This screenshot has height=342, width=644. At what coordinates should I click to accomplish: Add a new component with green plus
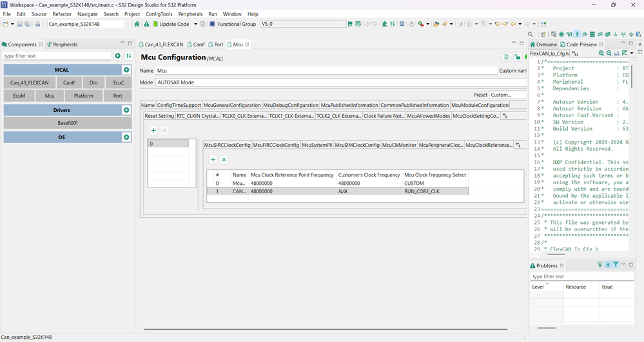point(118,56)
